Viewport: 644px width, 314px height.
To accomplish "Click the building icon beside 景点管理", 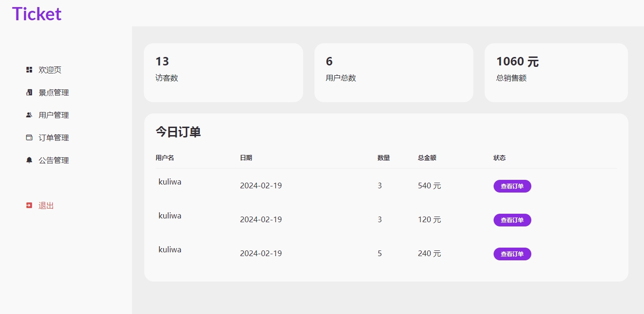I will tap(29, 92).
